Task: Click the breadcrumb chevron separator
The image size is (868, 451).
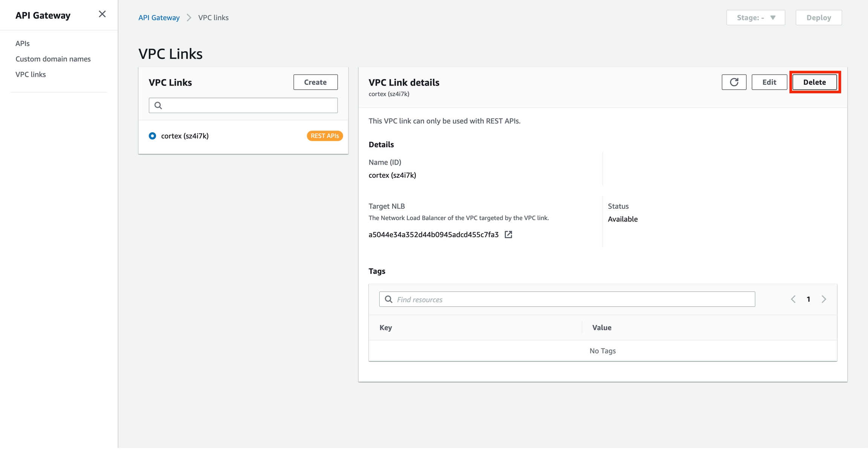Action: (x=189, y=18)
